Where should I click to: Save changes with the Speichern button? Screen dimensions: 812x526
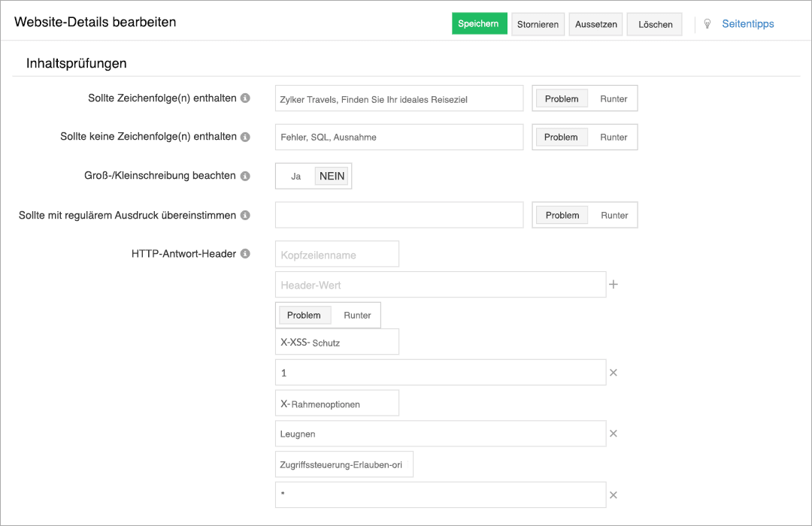[x=479, y=23]
